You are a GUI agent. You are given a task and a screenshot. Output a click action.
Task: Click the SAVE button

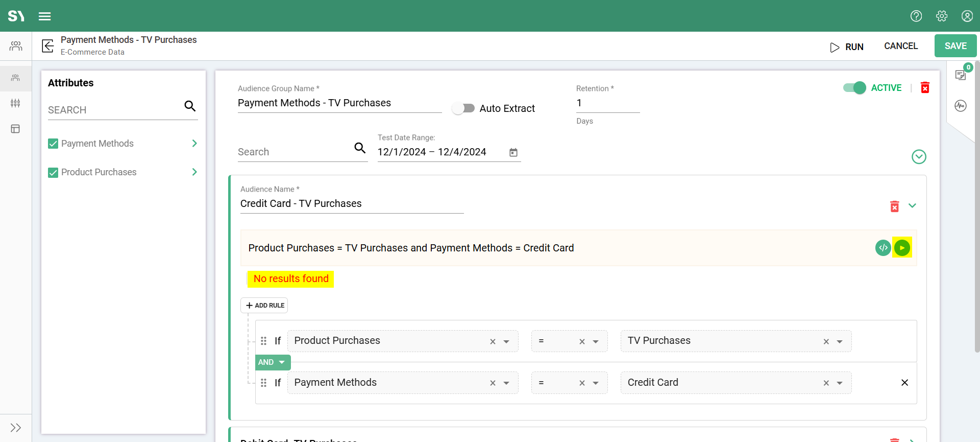[955, 46]
